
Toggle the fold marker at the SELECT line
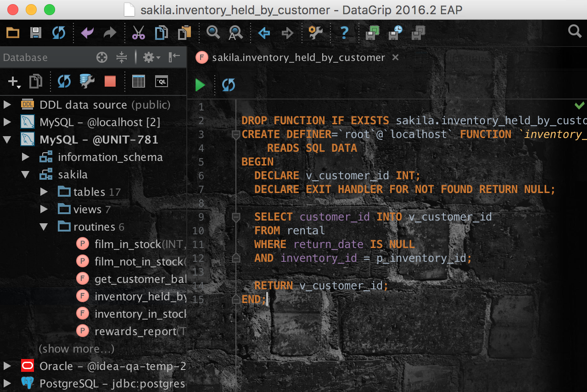236,217
